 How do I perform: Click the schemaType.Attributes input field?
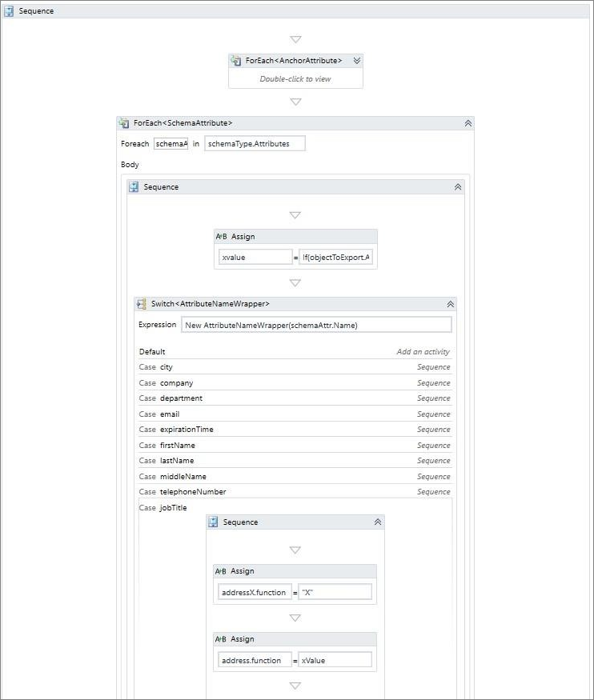pos(255,144)
